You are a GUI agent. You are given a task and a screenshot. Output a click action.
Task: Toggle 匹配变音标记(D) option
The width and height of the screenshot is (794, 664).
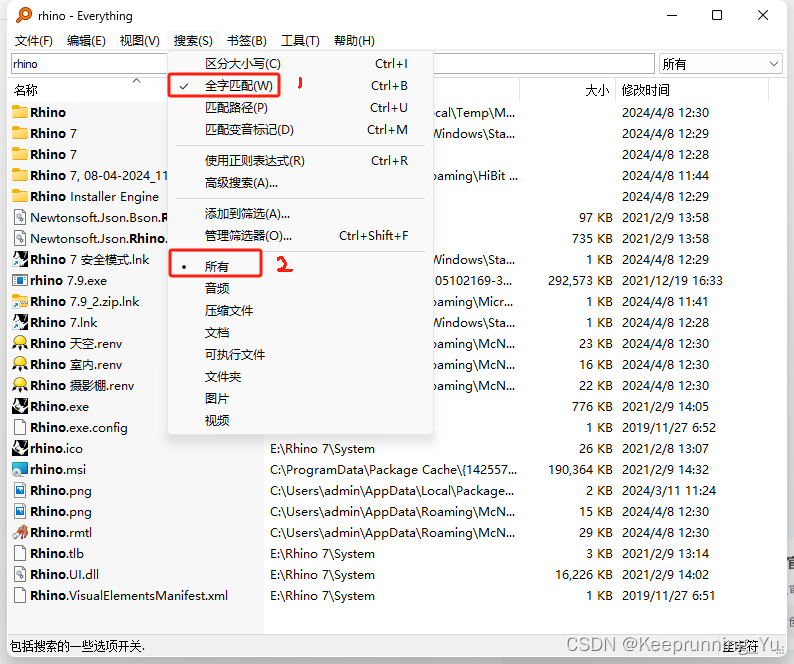(x=300, y=130)
